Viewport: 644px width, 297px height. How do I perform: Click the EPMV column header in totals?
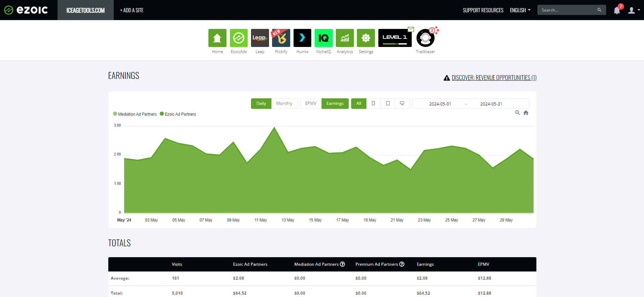pyautogui.click(x=484, y=264)
